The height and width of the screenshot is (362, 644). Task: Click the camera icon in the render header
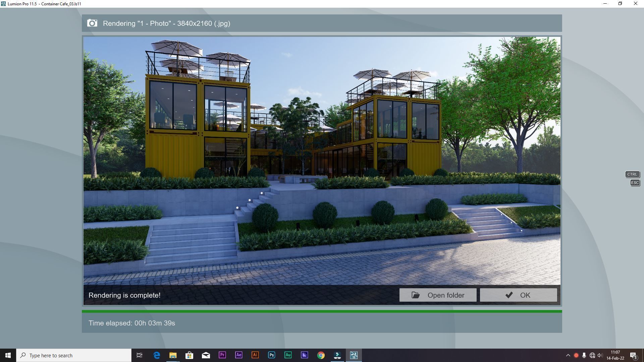(92, 23)
